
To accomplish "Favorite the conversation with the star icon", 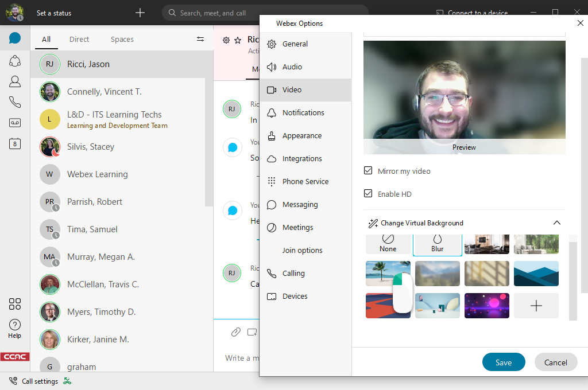I will point(238,40).
